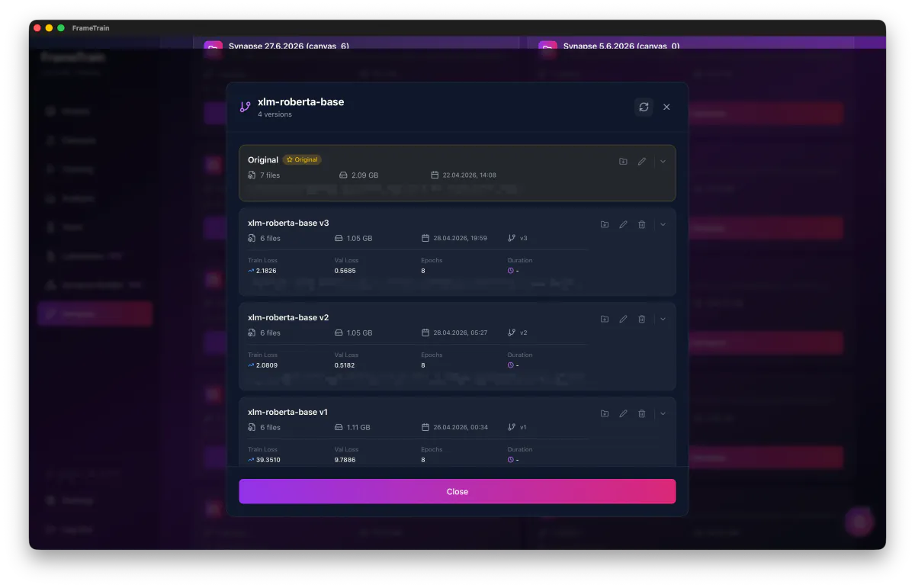Click the Val Loss value 0.5182
Screen dimensions: 915x588
click(x=345, y=365)
